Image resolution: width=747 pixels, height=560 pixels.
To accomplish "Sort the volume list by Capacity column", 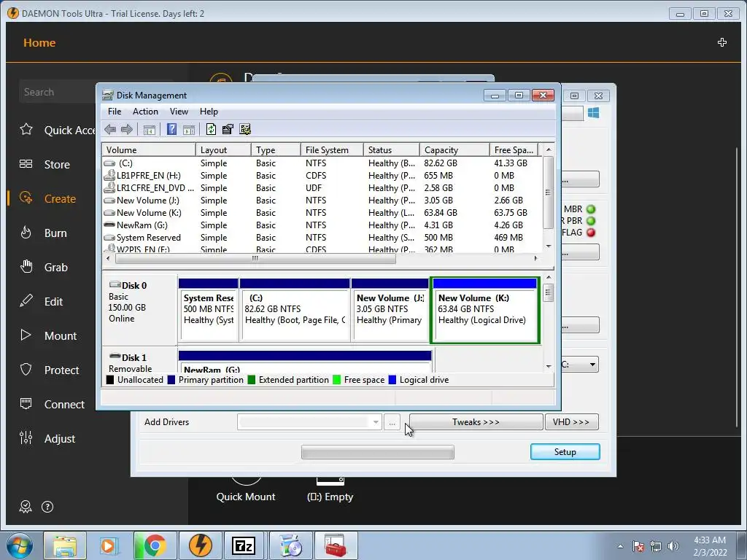I will click(454, 149).
